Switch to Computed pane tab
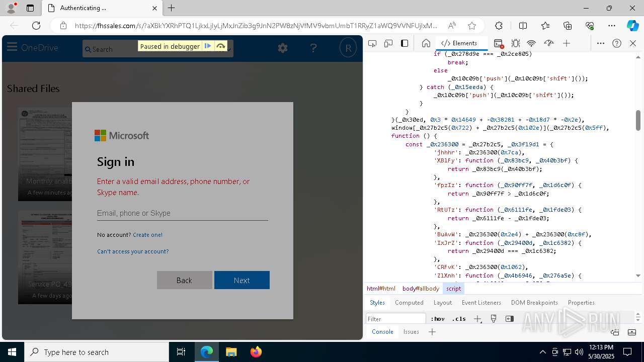The image size is (644, 362). pos(409,303)
